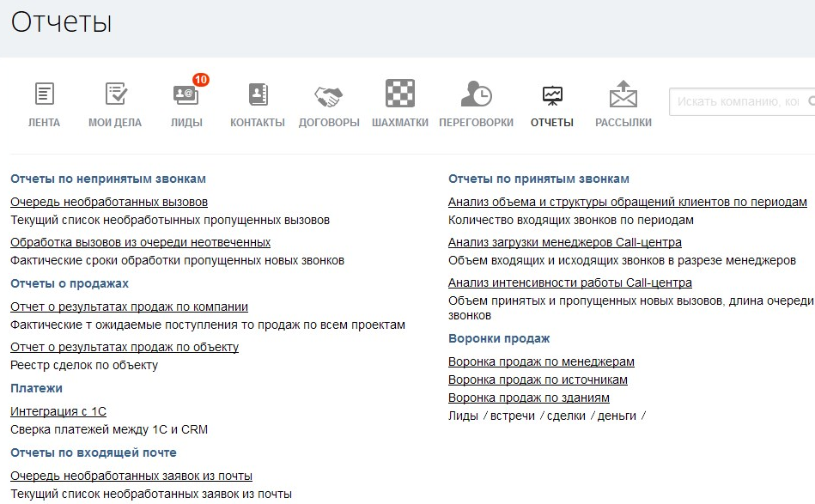This screenshot has height=504, width=815.
Task: Open the Мои дела checklist icon
Action: pos(116,94)
